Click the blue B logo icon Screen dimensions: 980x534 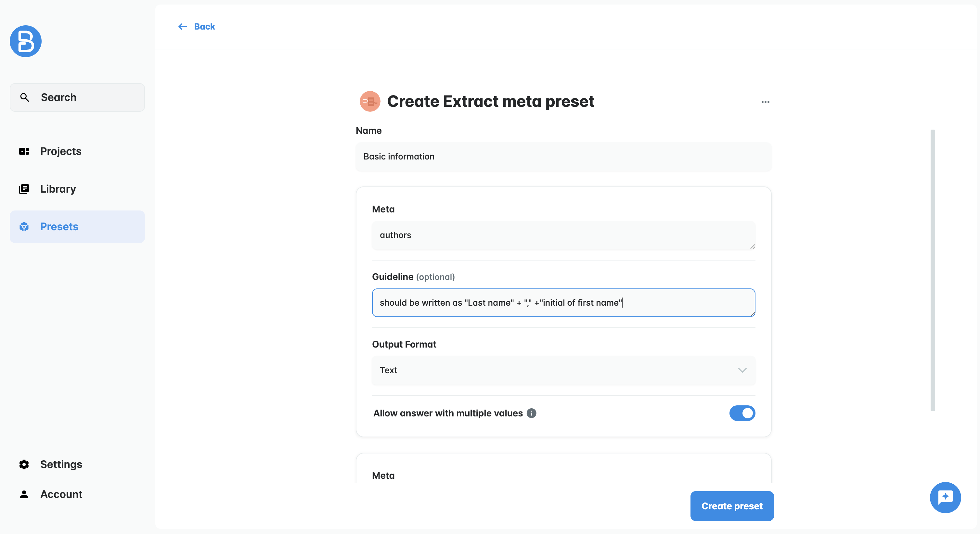click(25, 42)
